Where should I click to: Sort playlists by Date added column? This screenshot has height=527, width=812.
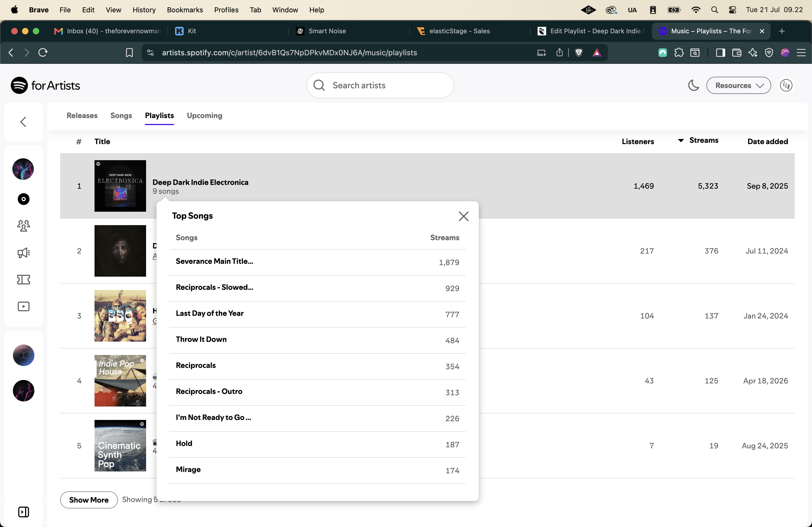coord(768,141)
